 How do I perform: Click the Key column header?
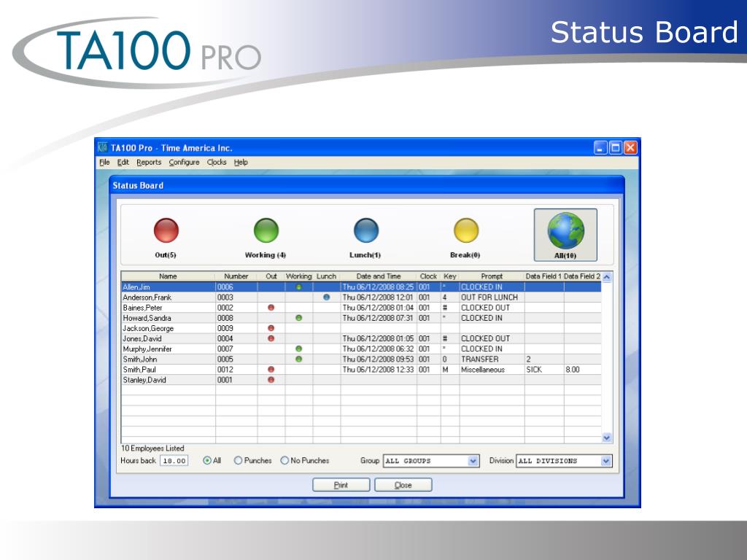(x=450, y=276)
